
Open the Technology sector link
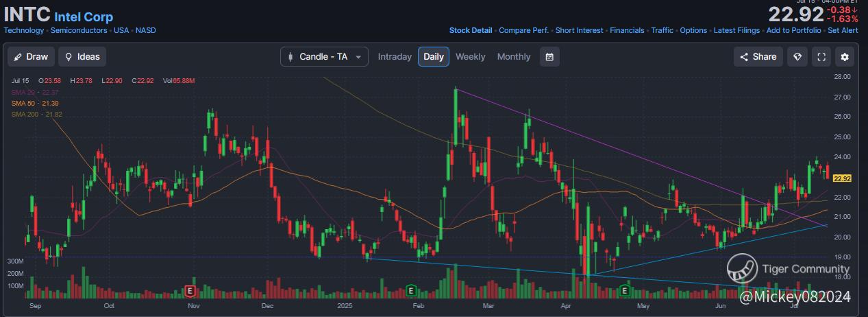pyautogui.click(x=24, y=30)
